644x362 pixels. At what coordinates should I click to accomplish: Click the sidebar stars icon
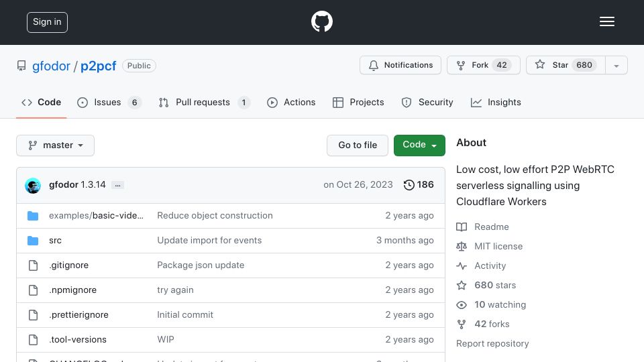coord(462,286)
